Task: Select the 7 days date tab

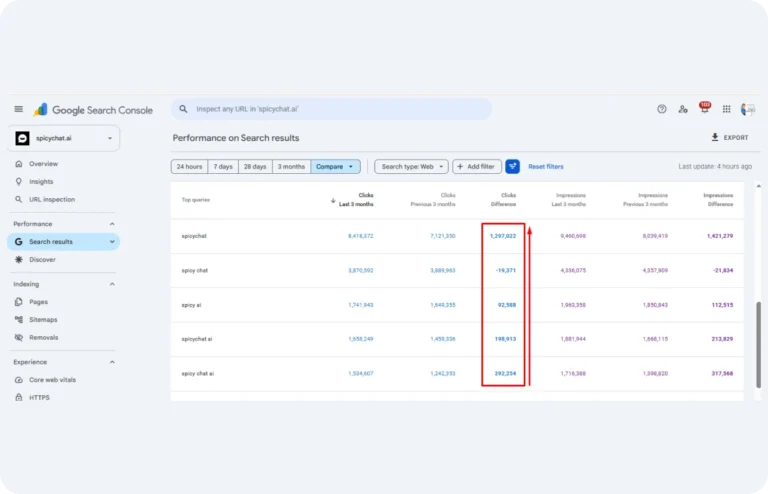Action: pyautogui.click(x=223, y=166)
